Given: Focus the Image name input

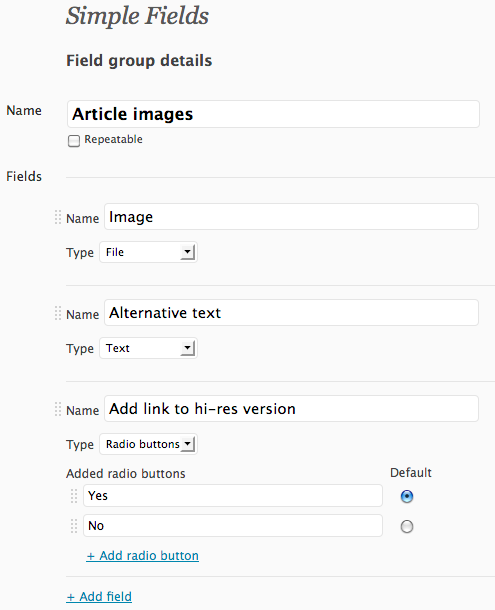Looking at the screenshot, I should (291, 216).
